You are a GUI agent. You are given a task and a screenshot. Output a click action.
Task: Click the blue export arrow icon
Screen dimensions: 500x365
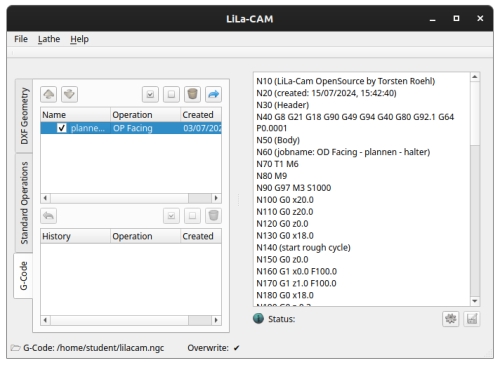(x=213, y=94)
